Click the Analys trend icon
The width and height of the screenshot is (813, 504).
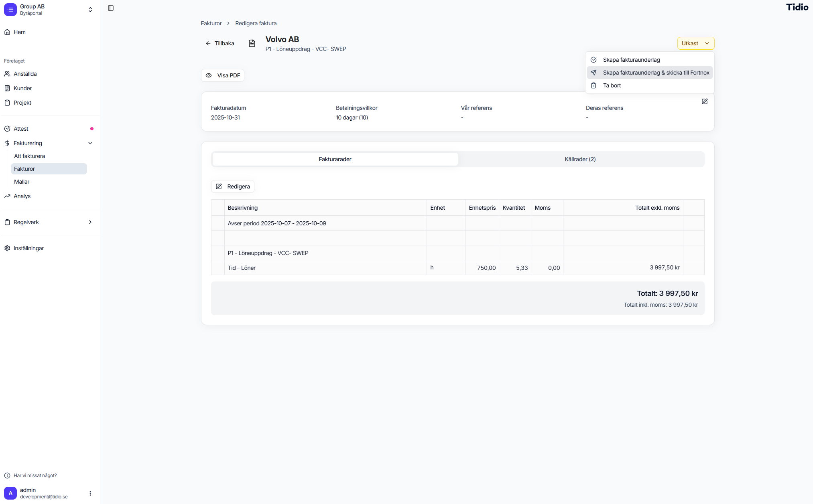click(7, 196)
